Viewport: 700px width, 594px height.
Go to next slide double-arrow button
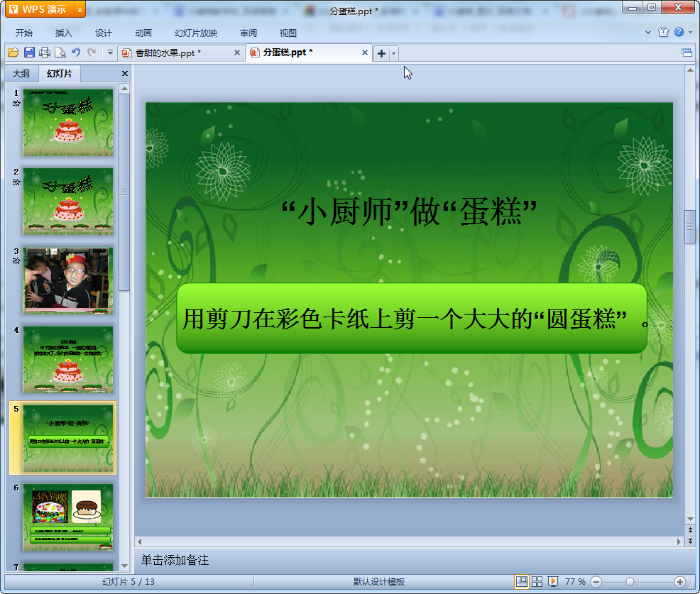[x=690, y=541]
